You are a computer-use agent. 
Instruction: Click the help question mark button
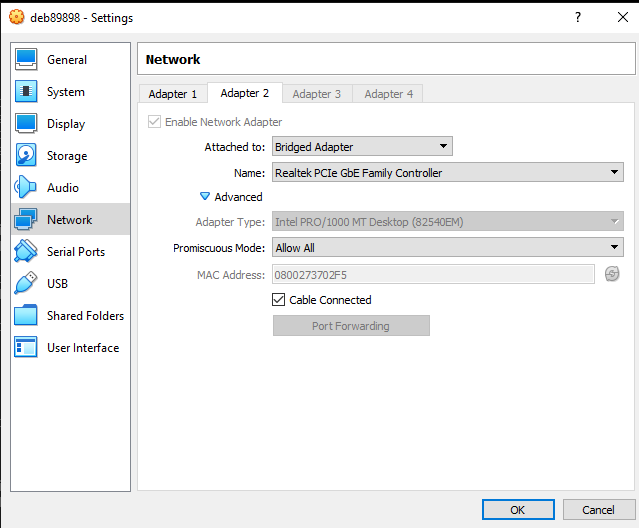pos(578,17)
